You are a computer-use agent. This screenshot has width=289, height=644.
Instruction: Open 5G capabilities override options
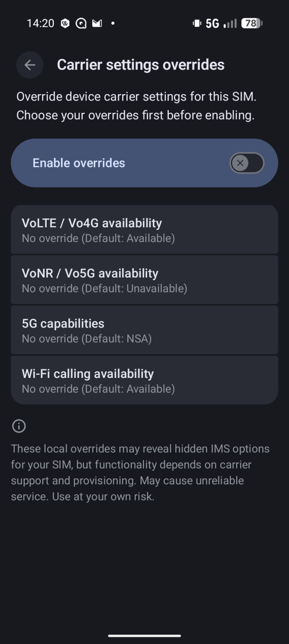(x=144, y=330)
